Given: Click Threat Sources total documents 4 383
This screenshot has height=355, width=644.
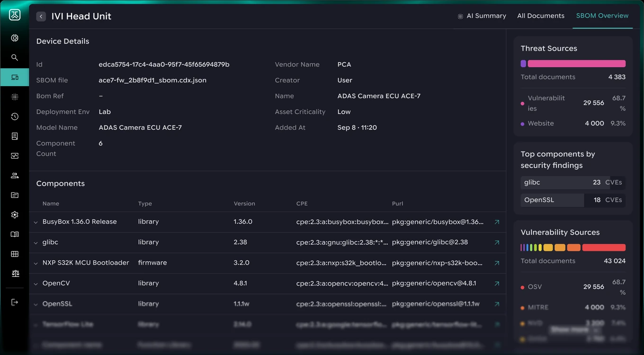Looking at the screenshot, I should coord(617,77).
